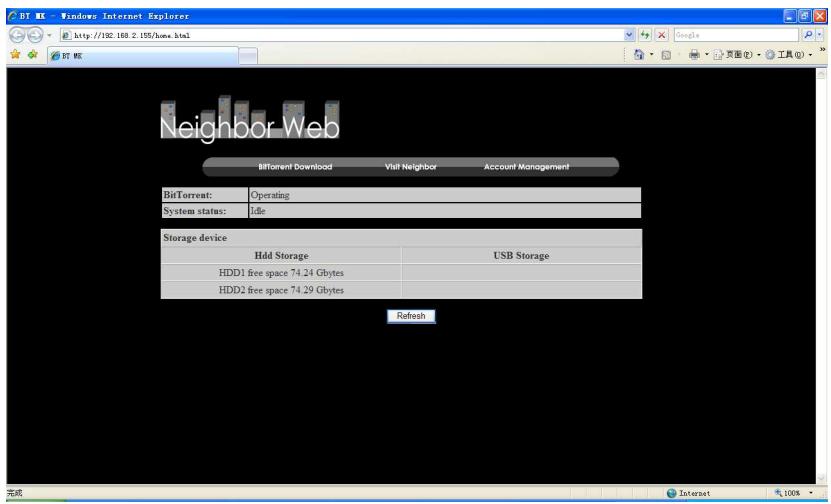Click the Neighbor Web logo

[x=250, y=119]
